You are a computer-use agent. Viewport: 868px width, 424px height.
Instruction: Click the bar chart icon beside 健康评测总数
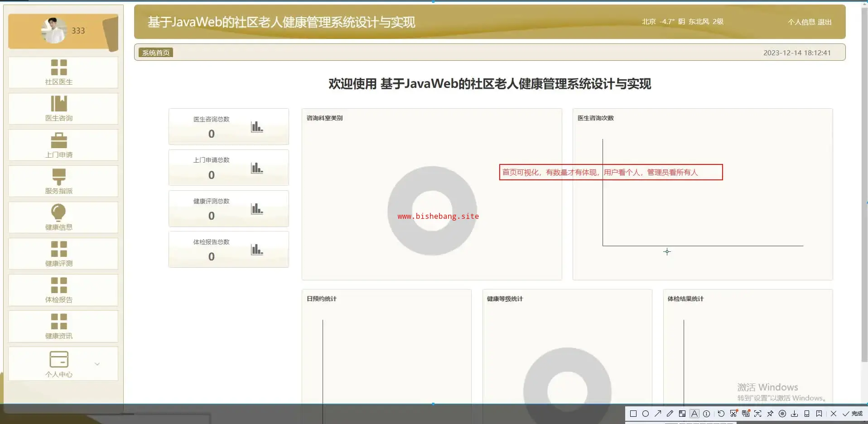tap(257, 209)
